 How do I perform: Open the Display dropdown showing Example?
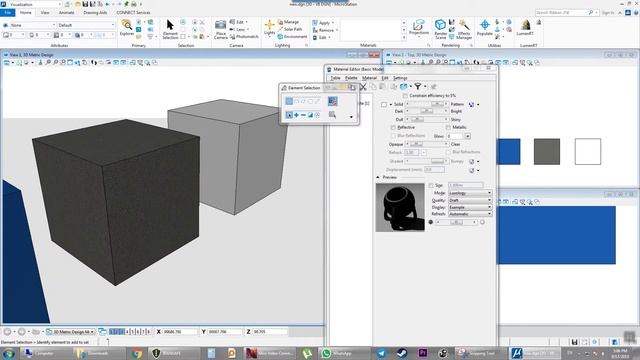click(470, 207)
